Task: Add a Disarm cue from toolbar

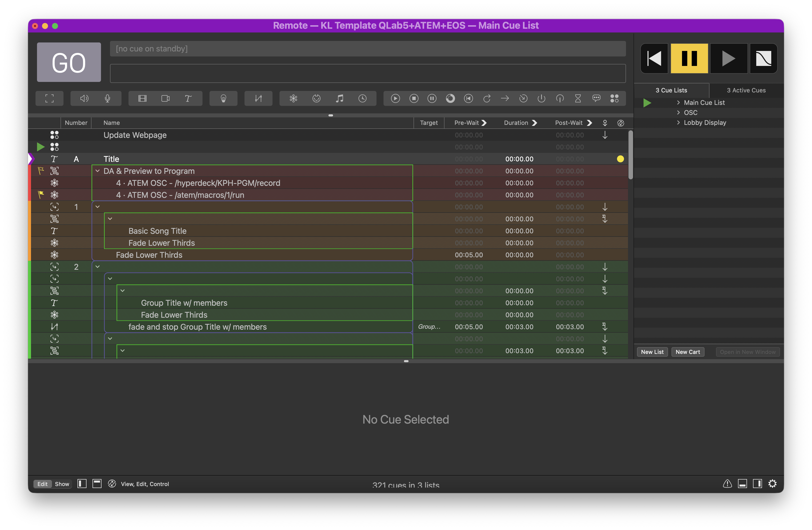Action: (x=560, y=98)
